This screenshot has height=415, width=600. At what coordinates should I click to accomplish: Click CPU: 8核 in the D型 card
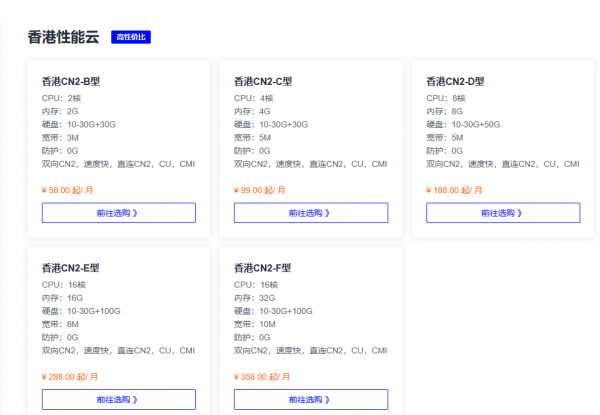446,98
